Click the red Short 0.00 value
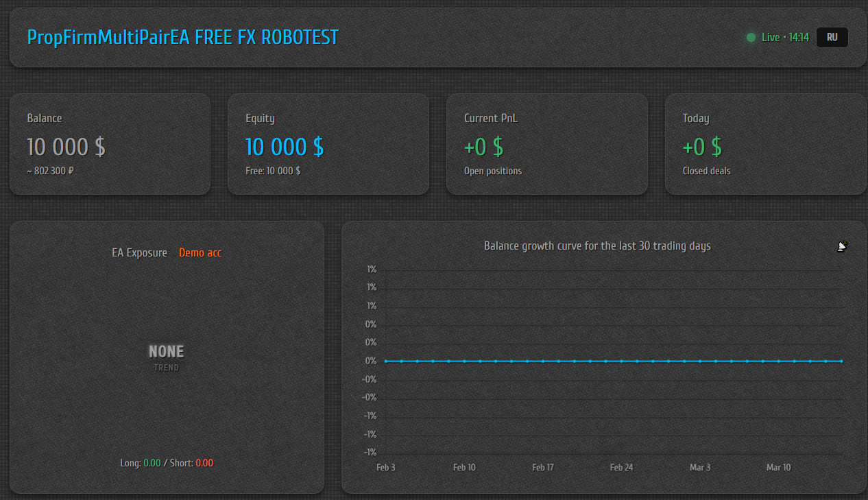This screenshot has height=500, width=868. pos(204,463)
